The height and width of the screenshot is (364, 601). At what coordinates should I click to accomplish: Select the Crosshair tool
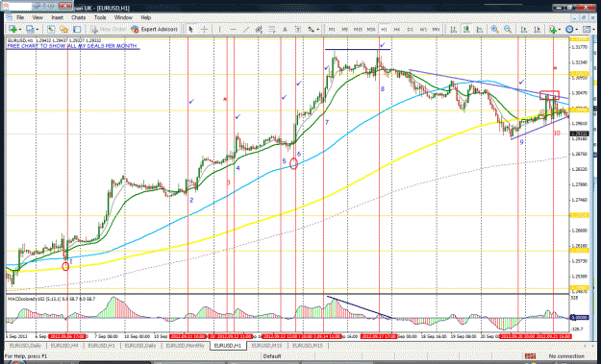point(204,29)
